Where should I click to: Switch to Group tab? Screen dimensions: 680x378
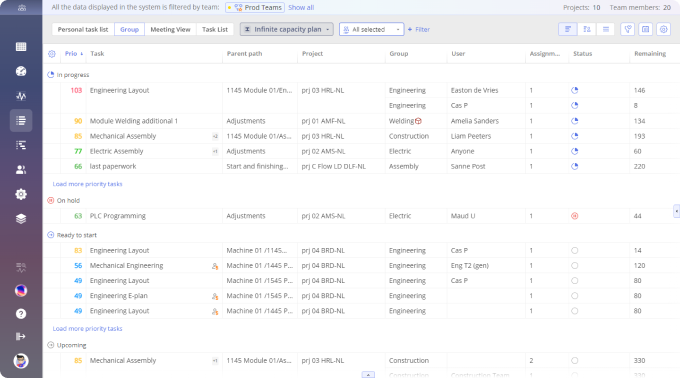click(x=129, y=29)
